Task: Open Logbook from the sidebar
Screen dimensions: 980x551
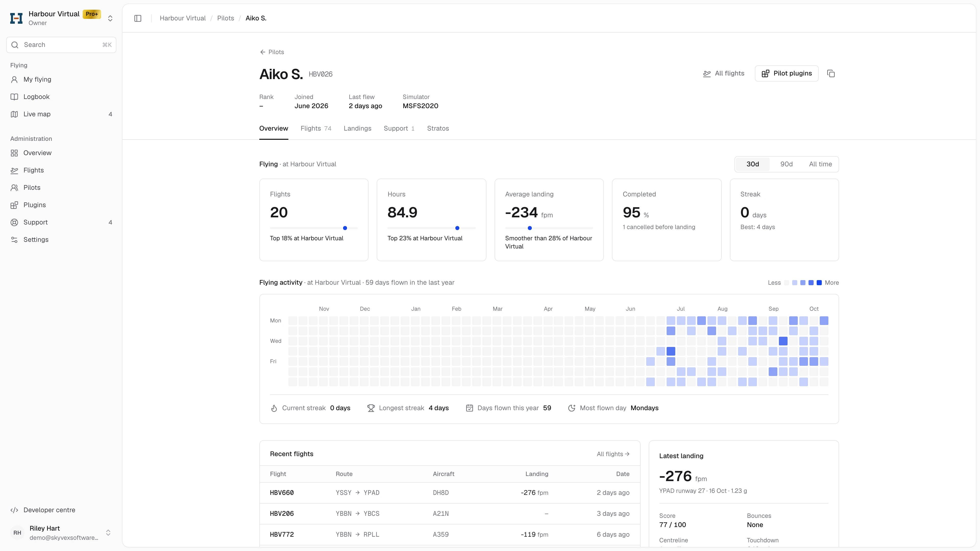Action: (x=61, y=97)
